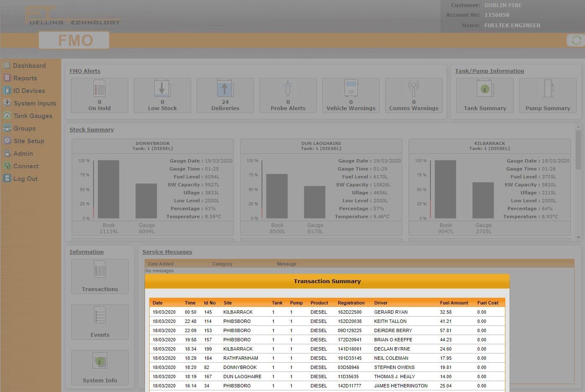Click the Category column header in Service Messages

point(222,264)
